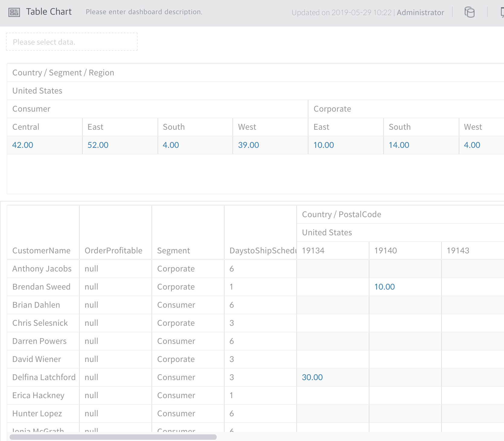Click Corporate segment in Anthony Jacobs row

176,269
